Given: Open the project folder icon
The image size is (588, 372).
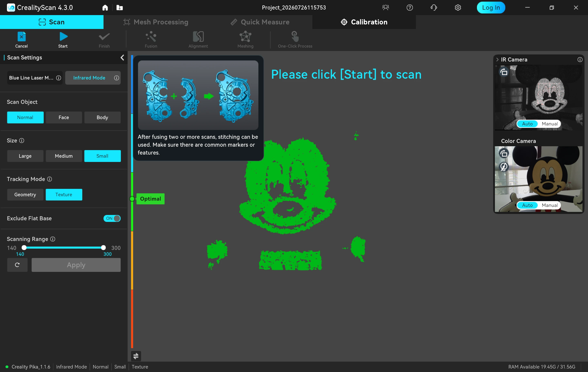Looking at the screenshot, I should [x=119, y=8].
